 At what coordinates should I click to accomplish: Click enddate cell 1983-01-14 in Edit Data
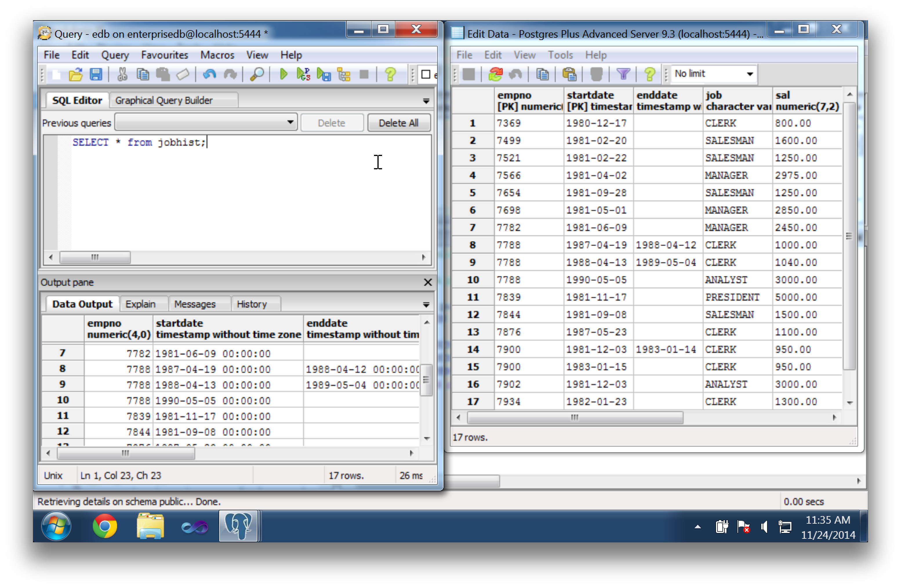tap(668, 350)
